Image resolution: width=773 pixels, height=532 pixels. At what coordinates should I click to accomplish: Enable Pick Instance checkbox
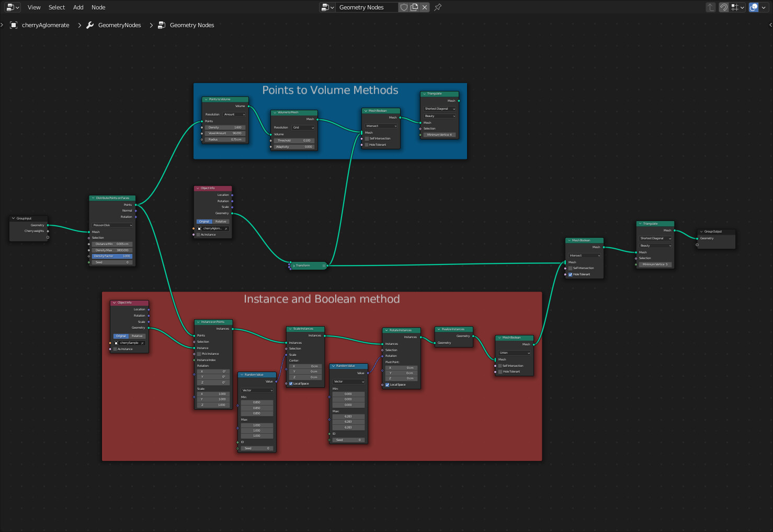click(199, 354)
